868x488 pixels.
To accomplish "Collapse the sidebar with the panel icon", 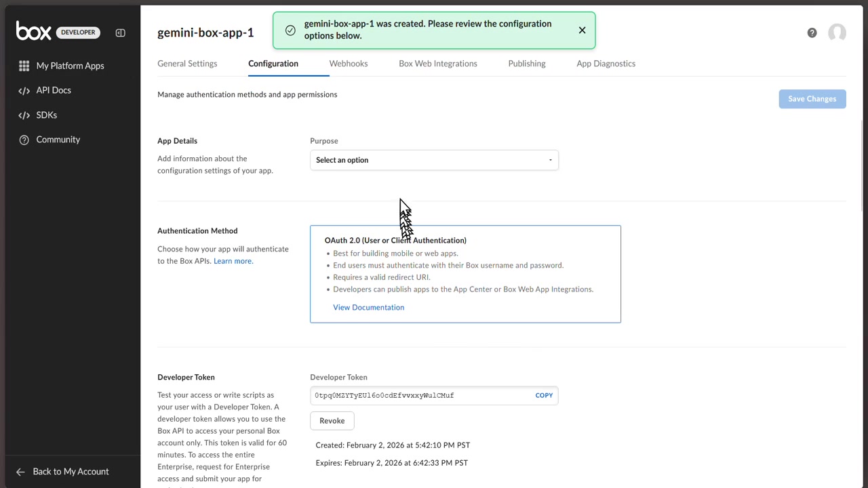I will tap(120, 33).
